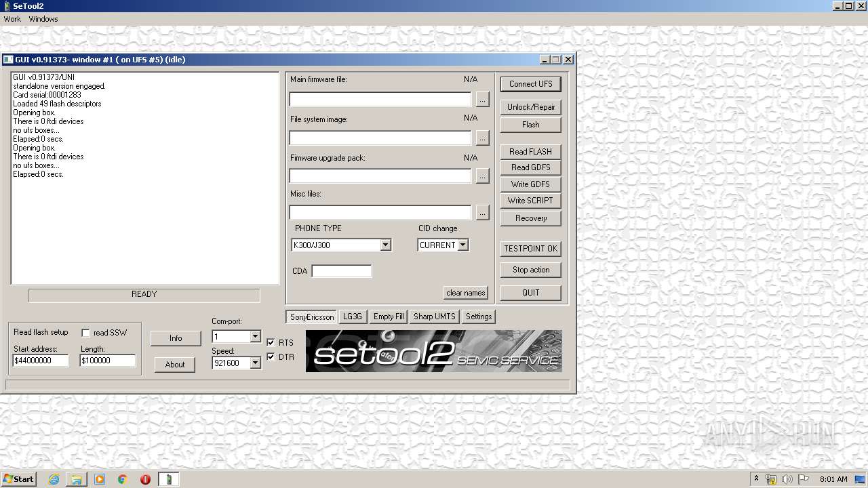Open the network tray icon
Screen dimensions: 868x488
click(771, 479)
